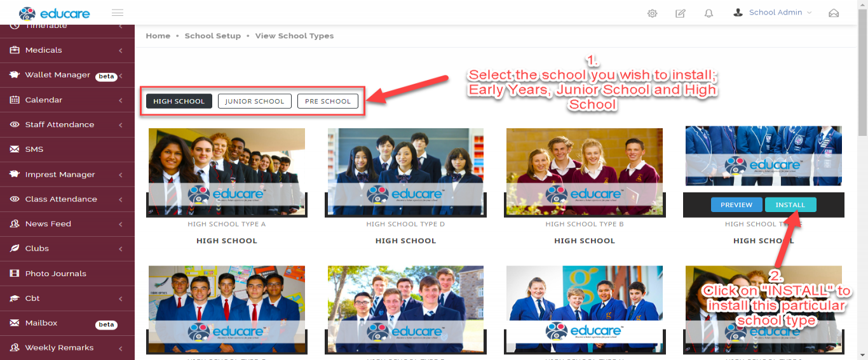The image size is (868, 360).
Task: Expand the News Feed menu chevron
Action: point(121,224)
